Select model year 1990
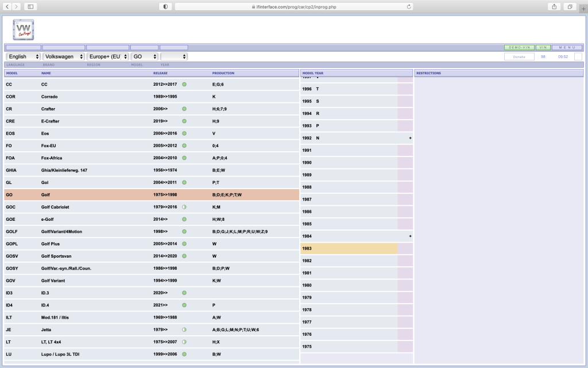The height and width of the screenshot is (368, 588). (x=349, y=163)
